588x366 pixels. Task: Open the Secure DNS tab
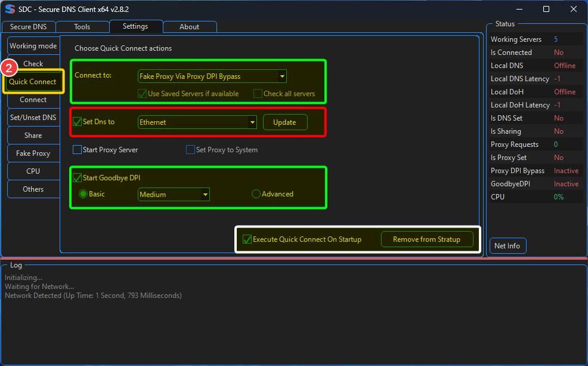click(x=29, y=27)
